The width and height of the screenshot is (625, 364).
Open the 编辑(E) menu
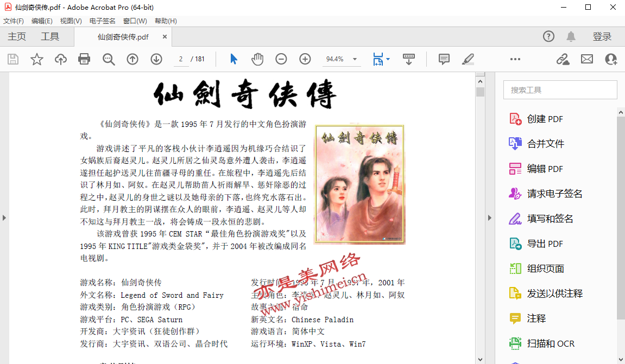[x=42, y=21]
